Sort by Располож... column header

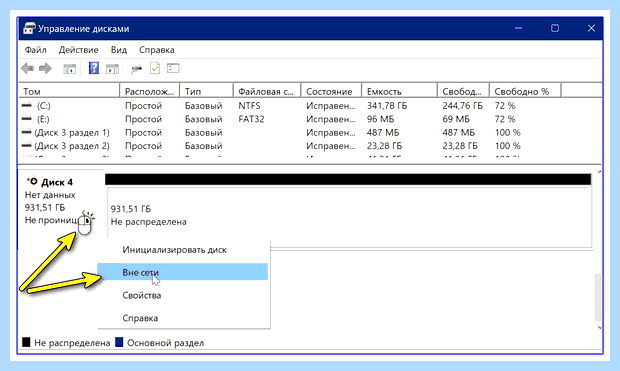149,91
